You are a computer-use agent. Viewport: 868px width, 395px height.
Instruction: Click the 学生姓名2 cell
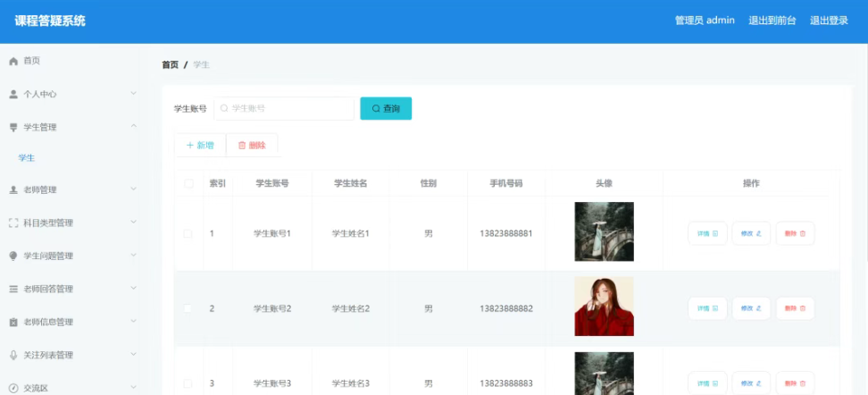(x=350, y=308)
